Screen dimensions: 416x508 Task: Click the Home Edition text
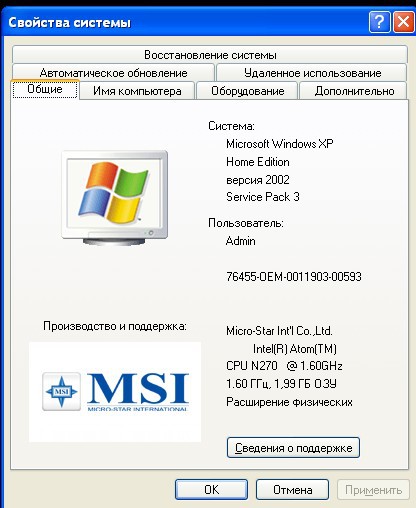pyautogui.click(x=258, y=162)
